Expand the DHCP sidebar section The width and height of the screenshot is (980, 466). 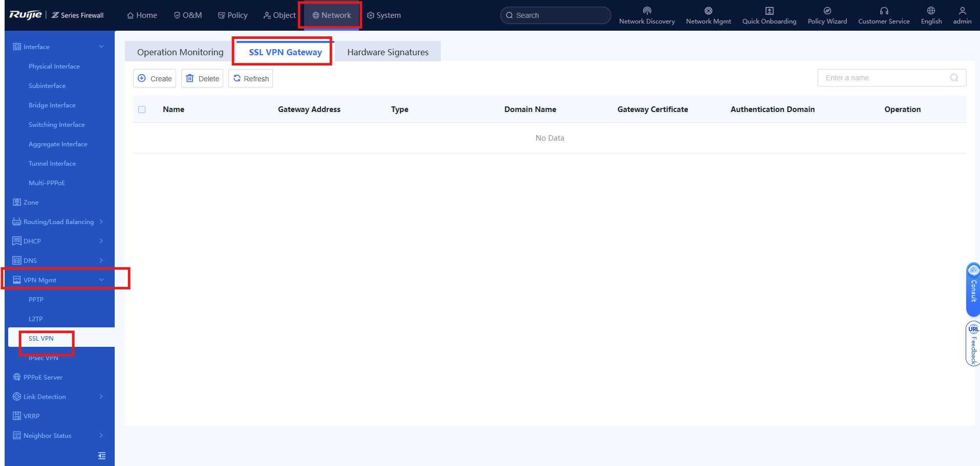click(x=59, y=241)
